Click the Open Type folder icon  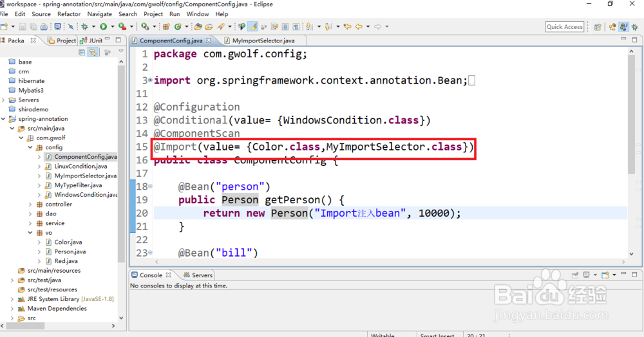click(198, 26)
